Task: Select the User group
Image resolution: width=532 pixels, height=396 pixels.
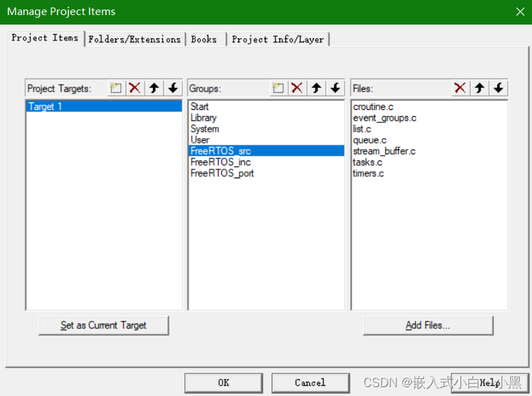Action: [266, 140]
